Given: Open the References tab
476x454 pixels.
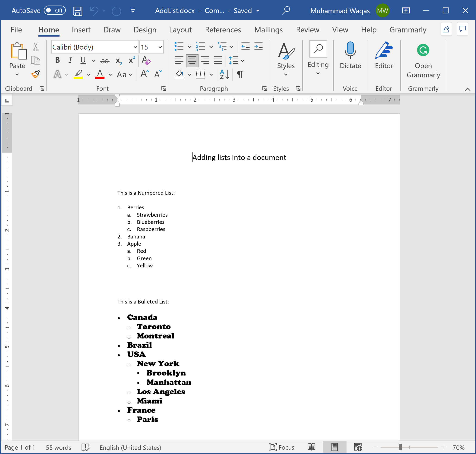Looking at the screenshot, I should point(223,30).
